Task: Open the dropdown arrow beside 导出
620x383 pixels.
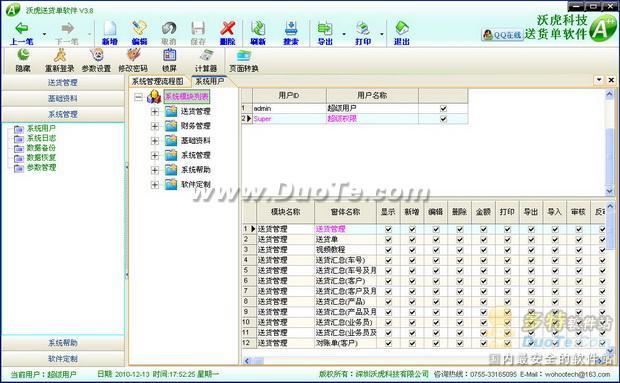Action: click(344, 34)
